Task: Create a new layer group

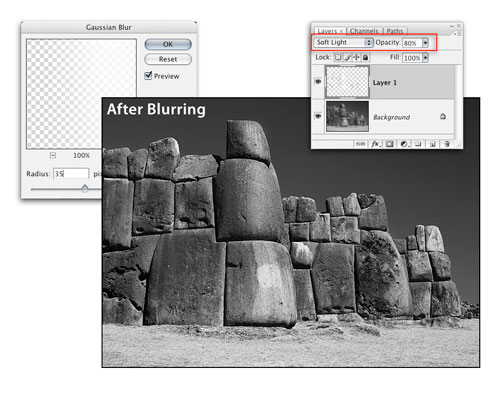Action: click(418, 144)
